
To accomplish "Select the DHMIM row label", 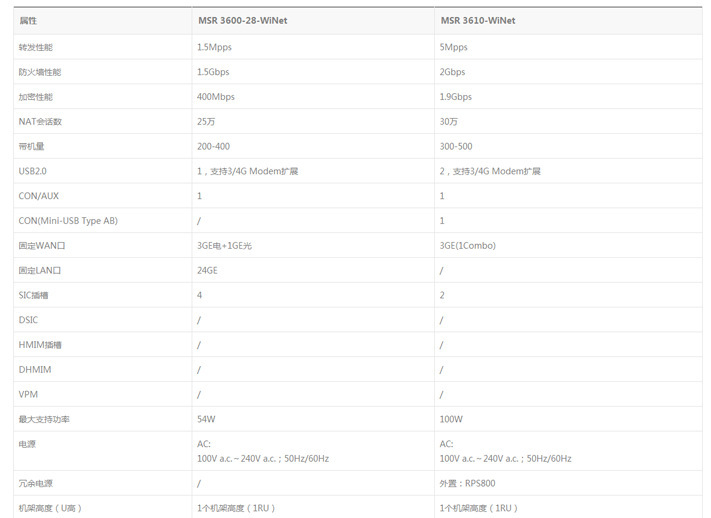I will pyautogui.click(x=35, y=370).
